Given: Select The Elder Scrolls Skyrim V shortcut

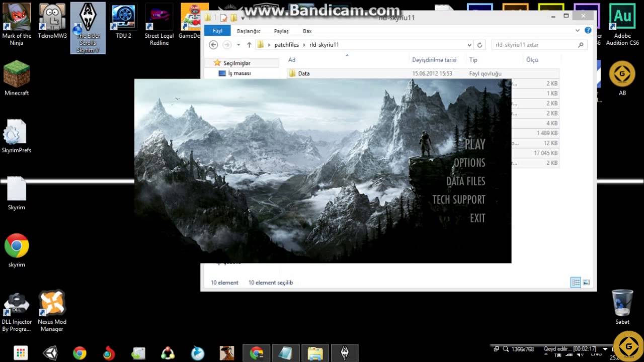Looking at the screenshot, I should pos(88,28).
